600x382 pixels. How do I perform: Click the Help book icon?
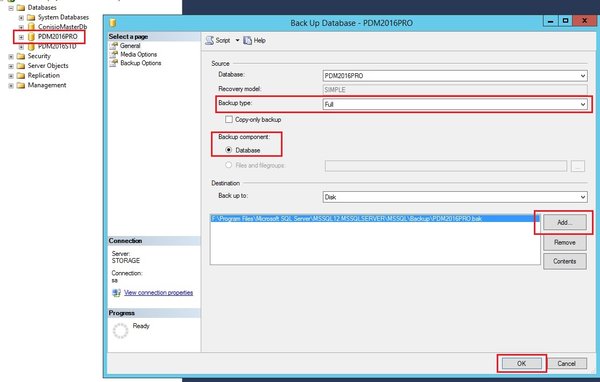tap(248, 40)
